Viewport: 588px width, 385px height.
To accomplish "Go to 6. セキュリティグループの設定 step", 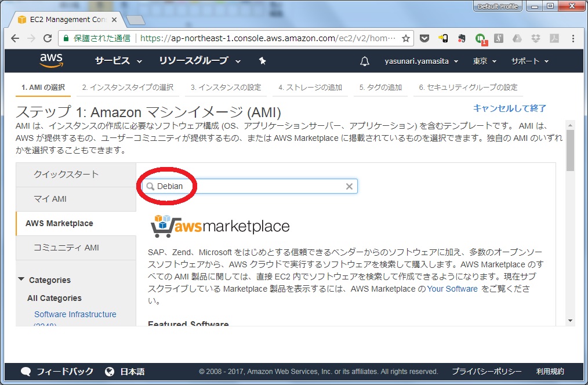I will coord(468,88).
